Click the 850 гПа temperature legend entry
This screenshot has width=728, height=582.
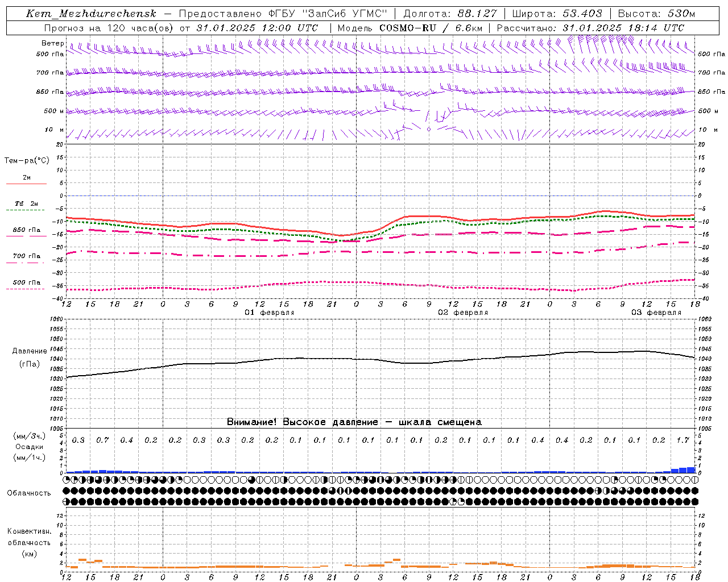tap(27, 230)
